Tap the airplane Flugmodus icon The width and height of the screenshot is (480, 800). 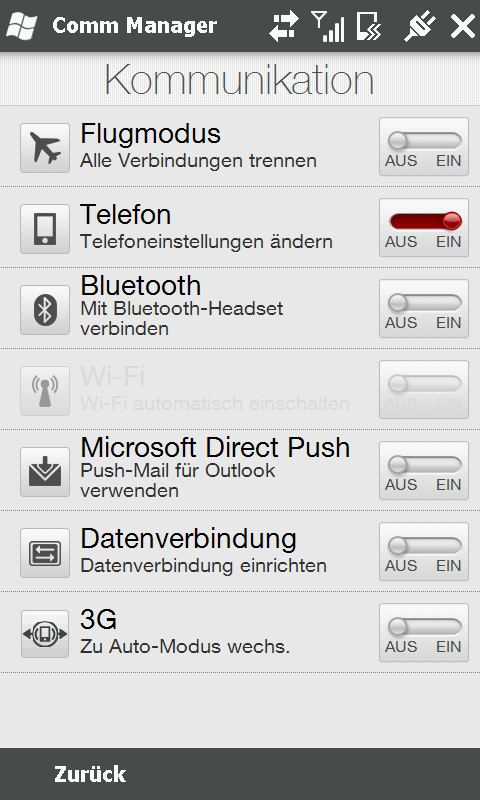[45, 148]
